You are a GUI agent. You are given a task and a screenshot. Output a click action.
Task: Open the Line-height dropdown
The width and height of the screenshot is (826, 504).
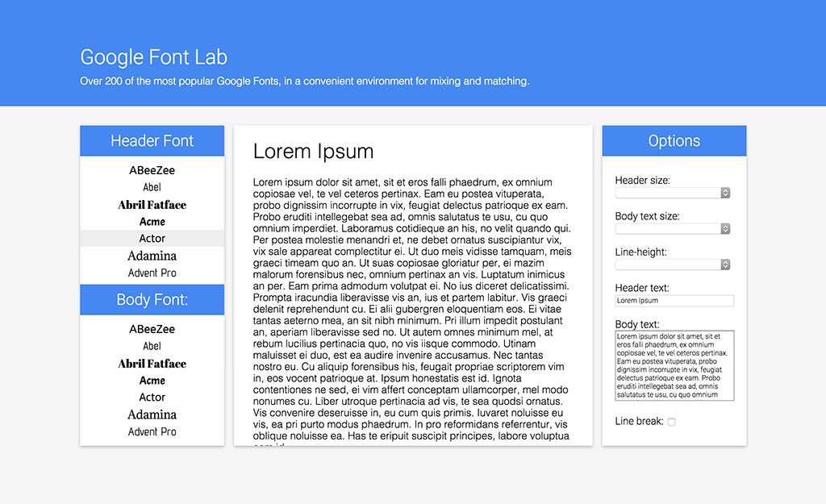coord(673,264)
